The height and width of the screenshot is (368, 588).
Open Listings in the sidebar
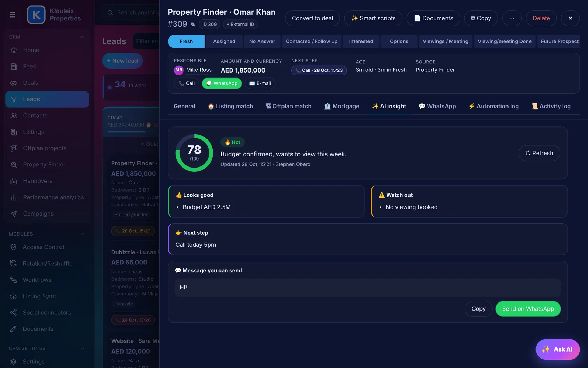coord(47,132)
